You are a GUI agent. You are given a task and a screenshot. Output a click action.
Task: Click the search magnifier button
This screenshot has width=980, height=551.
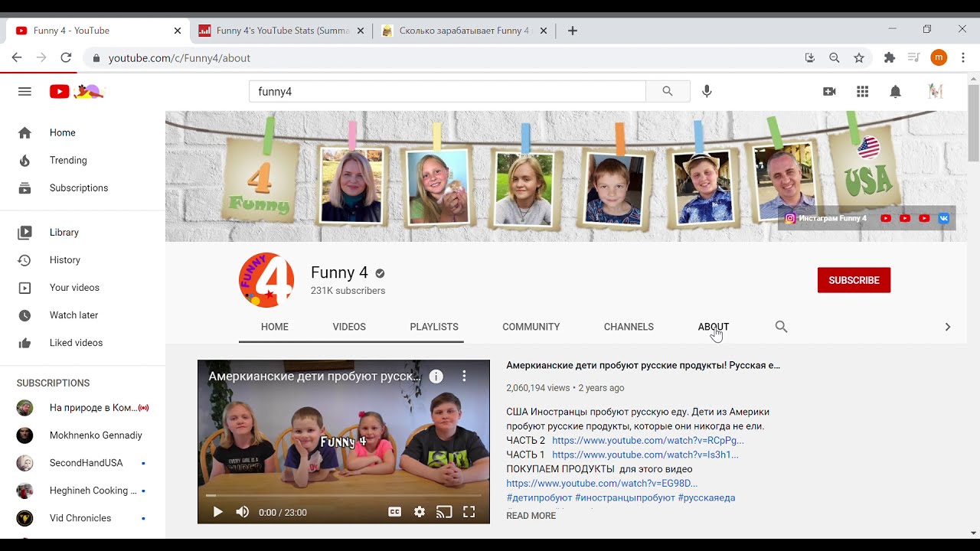668,91
